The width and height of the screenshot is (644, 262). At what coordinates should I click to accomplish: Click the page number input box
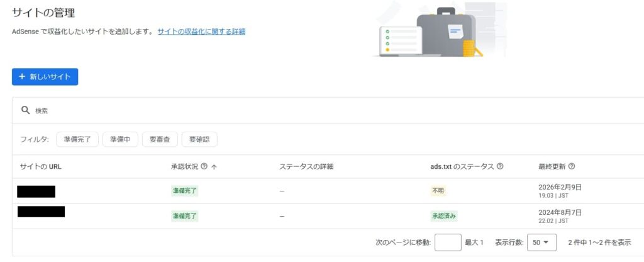(448, 242)
